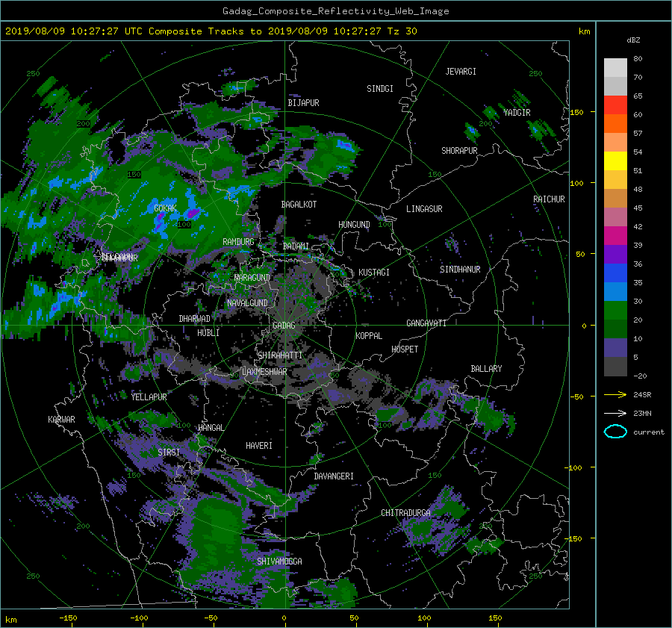Click the SINDHANUR city label
This screenshot has width=672, height=628.
click(x=460, y=270)
